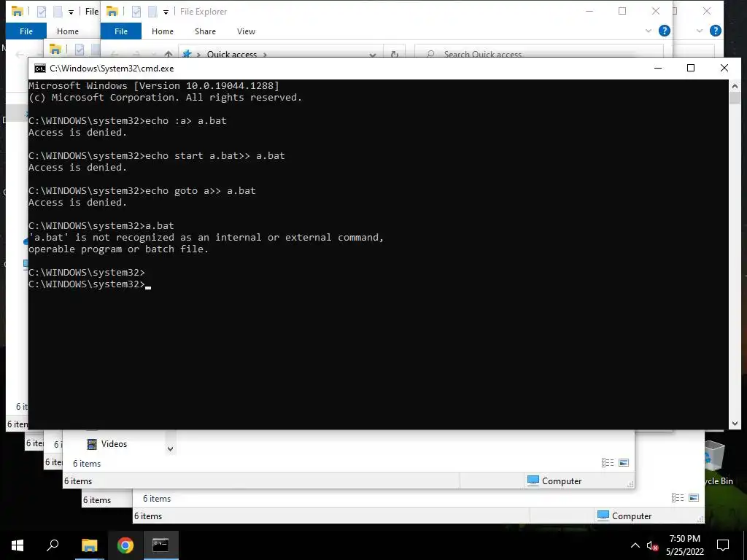
Task: Open taskbar Search magnifier
Action: click(x=53, y=545)
